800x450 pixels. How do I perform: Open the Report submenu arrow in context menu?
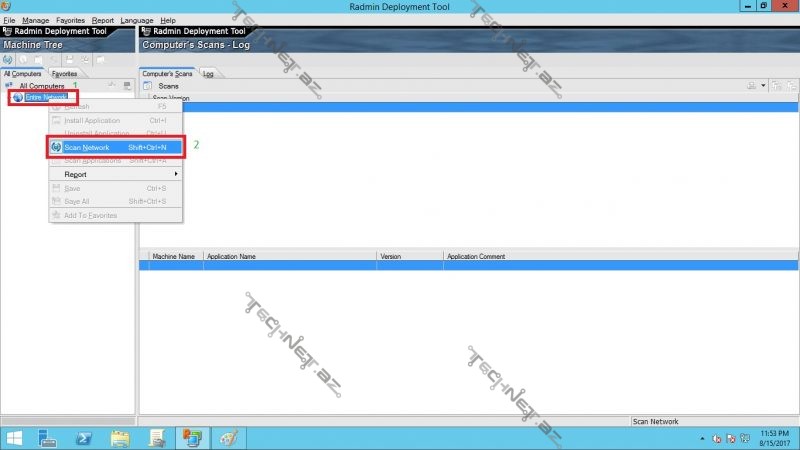[x=176, y=174]
